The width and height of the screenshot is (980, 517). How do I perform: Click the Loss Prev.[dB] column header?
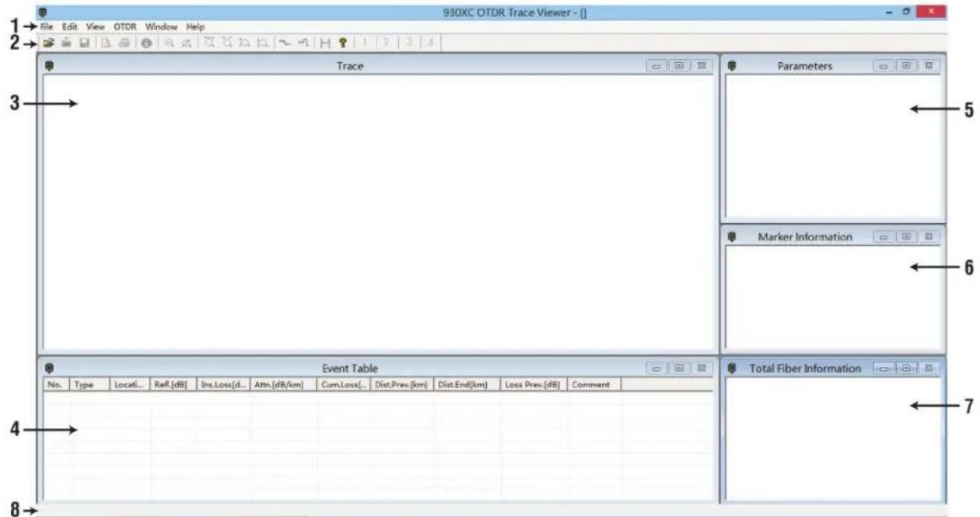tap(535, 384)
